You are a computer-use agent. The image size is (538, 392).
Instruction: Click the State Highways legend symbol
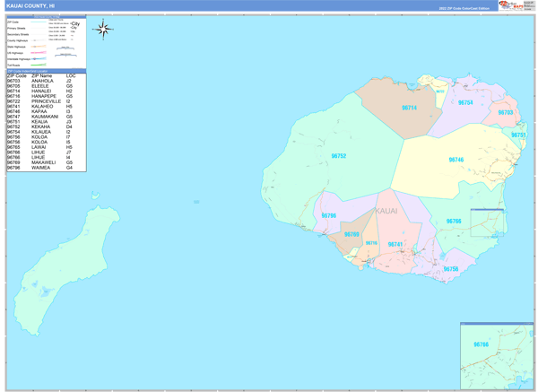[x=38, y=48]
